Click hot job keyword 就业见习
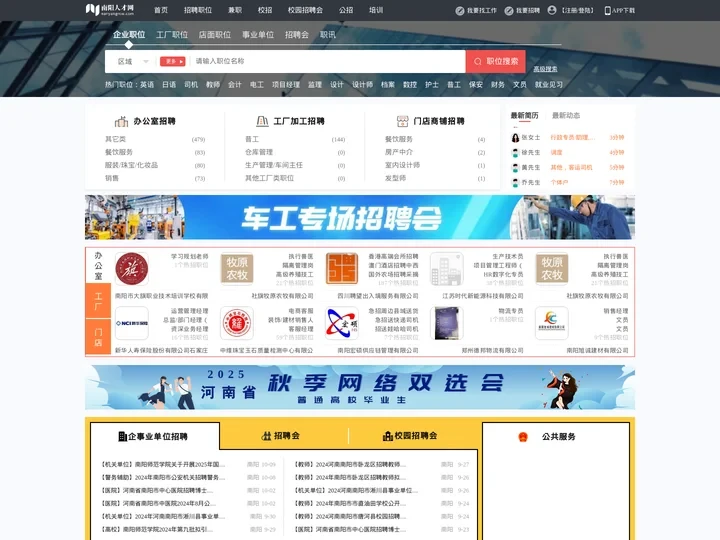Image resolution: width=720 pixels, height=540 pixels. [x=548, y=84]
